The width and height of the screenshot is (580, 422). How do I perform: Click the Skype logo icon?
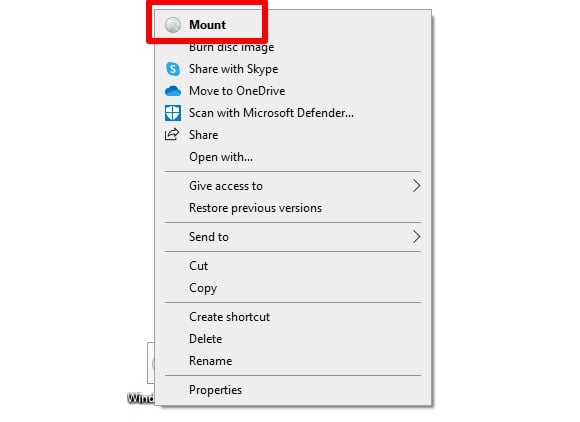173,69
